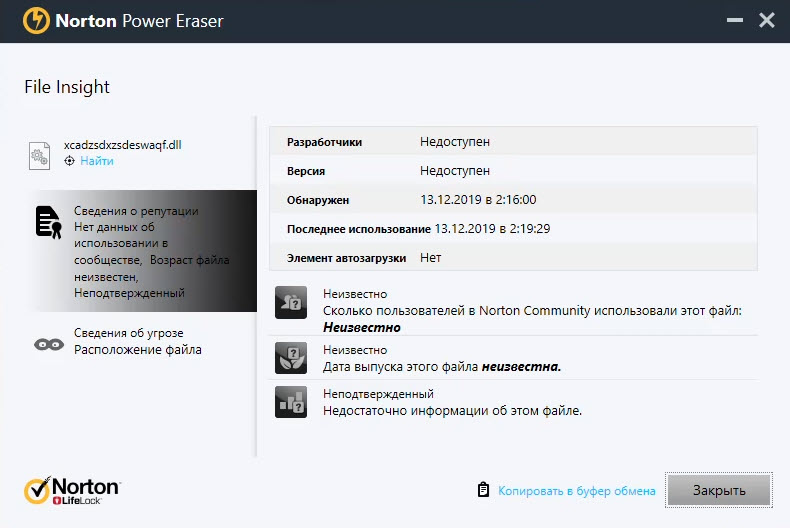
Task: Click the clipboard copy icon
Action: (483, 490)
